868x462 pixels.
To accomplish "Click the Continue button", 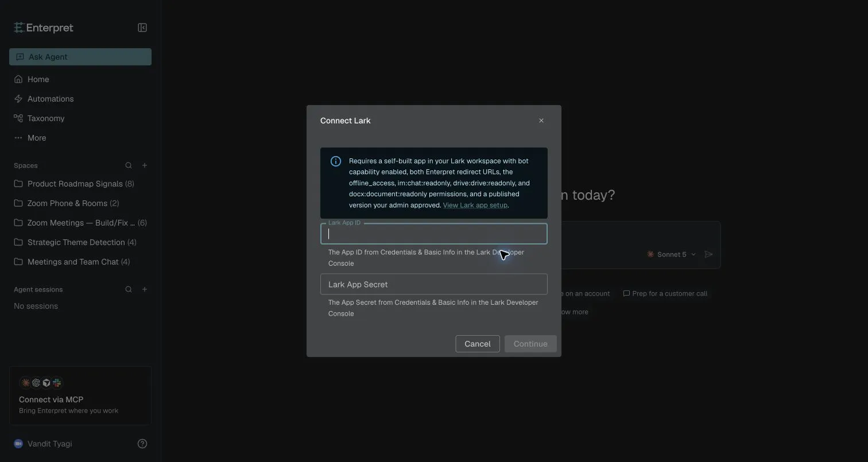I will click(530, 344).
